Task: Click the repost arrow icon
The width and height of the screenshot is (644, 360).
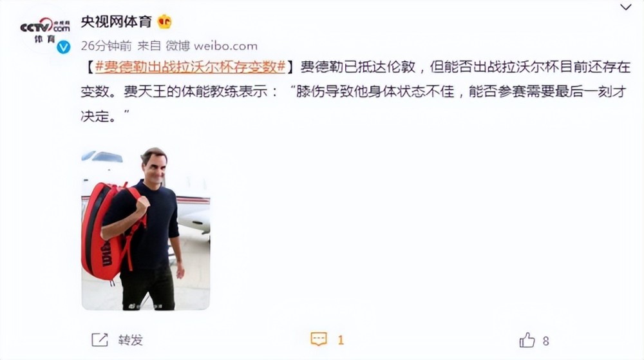Action: tap(99, 340)
